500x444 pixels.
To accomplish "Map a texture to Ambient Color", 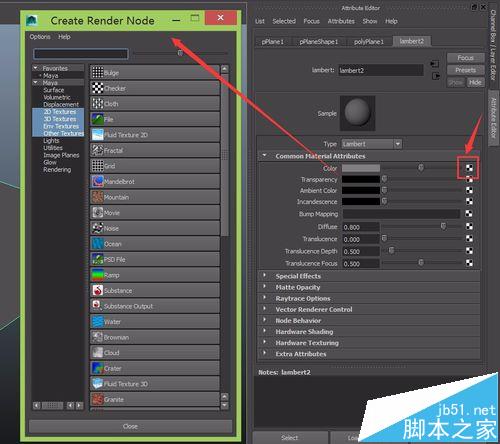I will pyautogui.click(x=469, y=190).
